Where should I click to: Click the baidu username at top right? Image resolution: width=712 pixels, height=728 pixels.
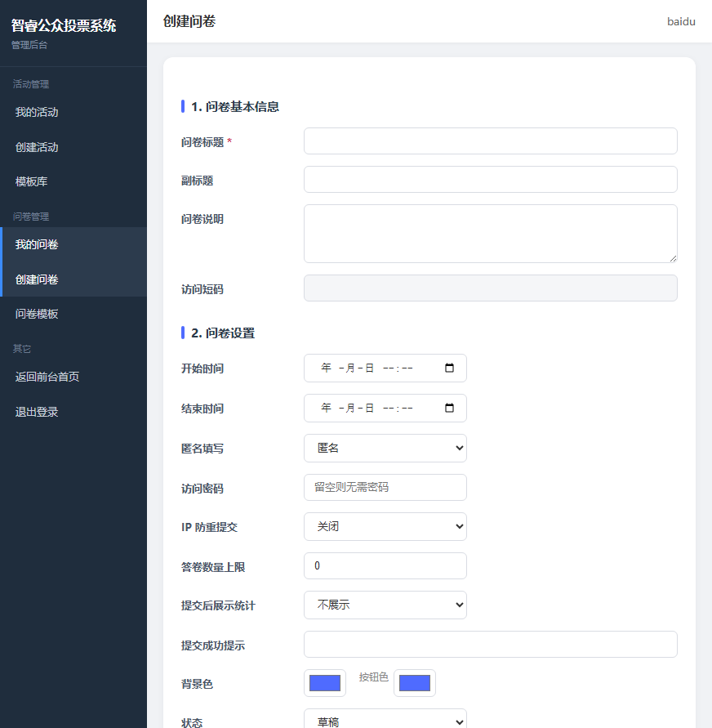[681, 22]
